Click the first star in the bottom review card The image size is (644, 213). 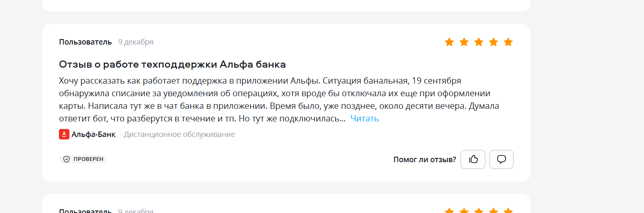click(x=450, y=211)
